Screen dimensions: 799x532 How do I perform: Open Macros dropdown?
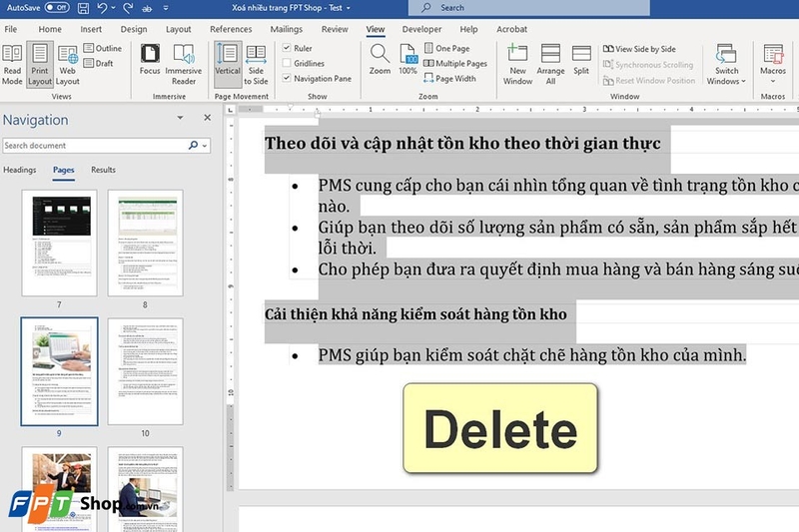coord(773,65)
